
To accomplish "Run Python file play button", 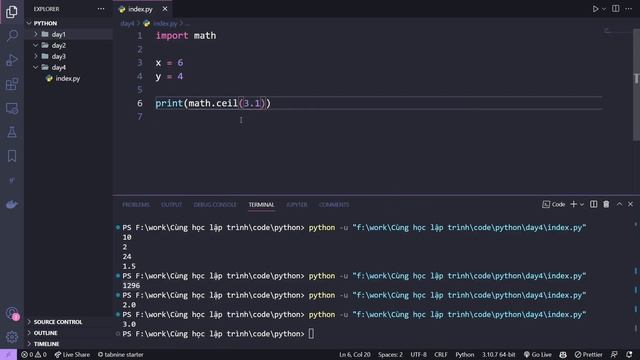I will pos(596,9).
